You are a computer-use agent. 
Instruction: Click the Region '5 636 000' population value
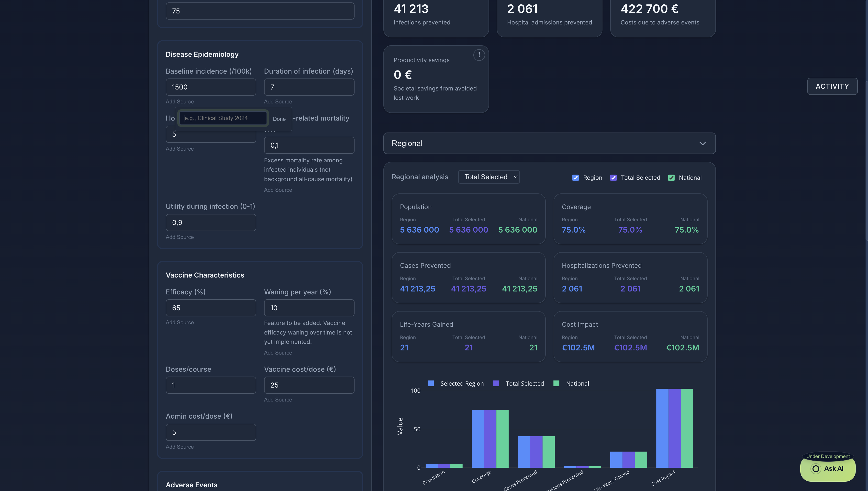(x=419, y=230)
